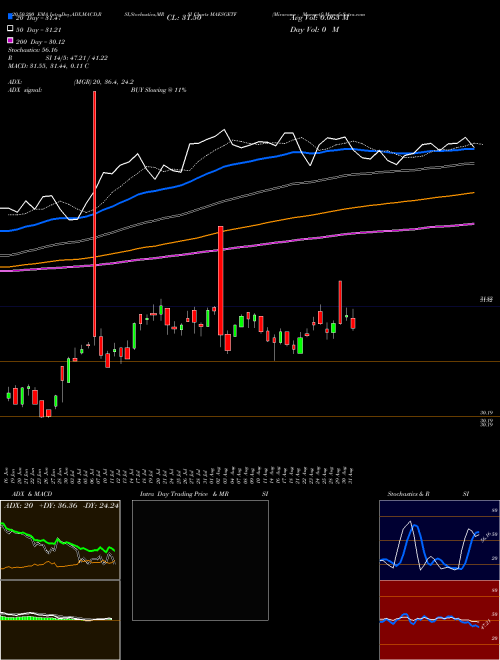Image resolution: width=500 pixels, height=660 pixels.
Task: Click the tallest red volume spike bar
Action: click(x=95, y=214)
